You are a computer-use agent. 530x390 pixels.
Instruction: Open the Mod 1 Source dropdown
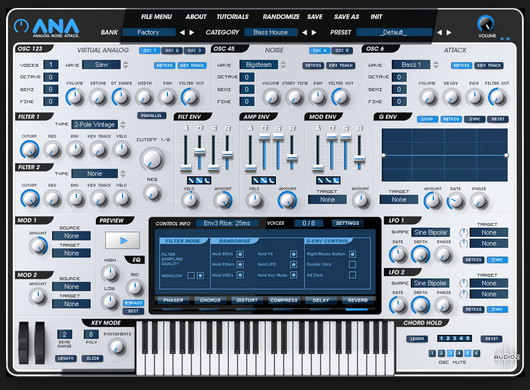pyautogui.click(x=71, y=236)
